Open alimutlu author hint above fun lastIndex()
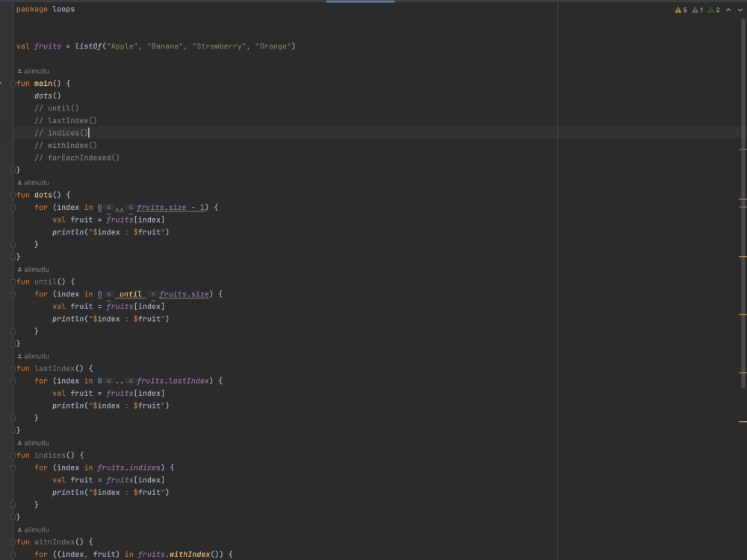Screen dimensions: 747x560 (x=34, y=355)
